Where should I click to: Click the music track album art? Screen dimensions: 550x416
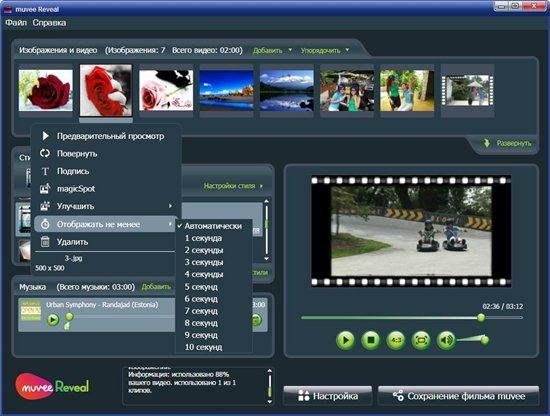pos(31,310)
